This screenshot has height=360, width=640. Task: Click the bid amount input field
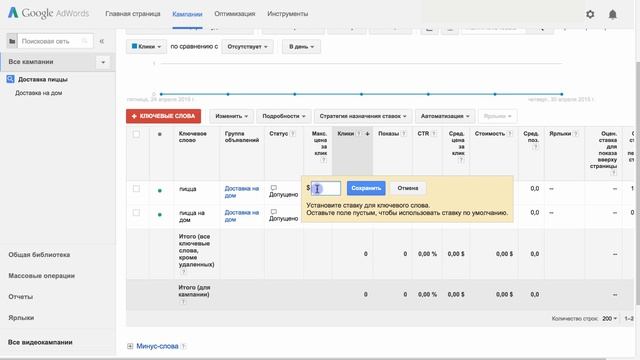coord(326,188)
